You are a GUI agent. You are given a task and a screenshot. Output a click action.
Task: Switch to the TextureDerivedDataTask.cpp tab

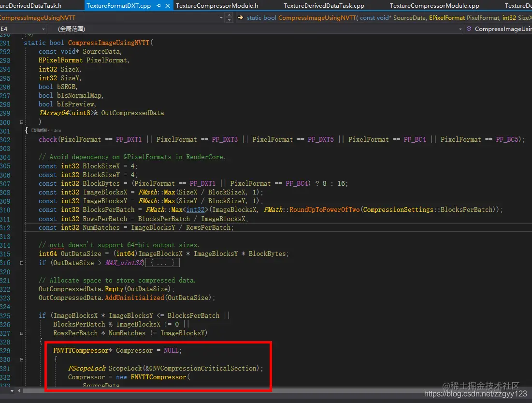pyautogui.click(x=324, y=6)
